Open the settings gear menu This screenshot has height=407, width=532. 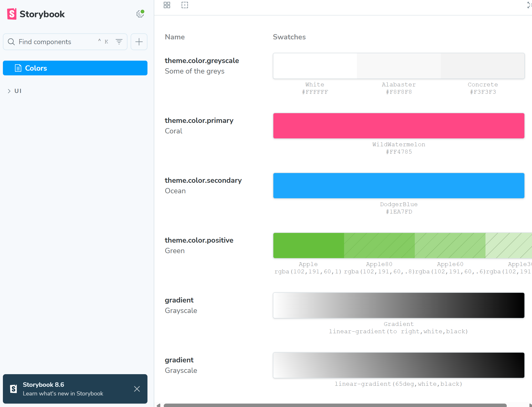coord(140,14)
